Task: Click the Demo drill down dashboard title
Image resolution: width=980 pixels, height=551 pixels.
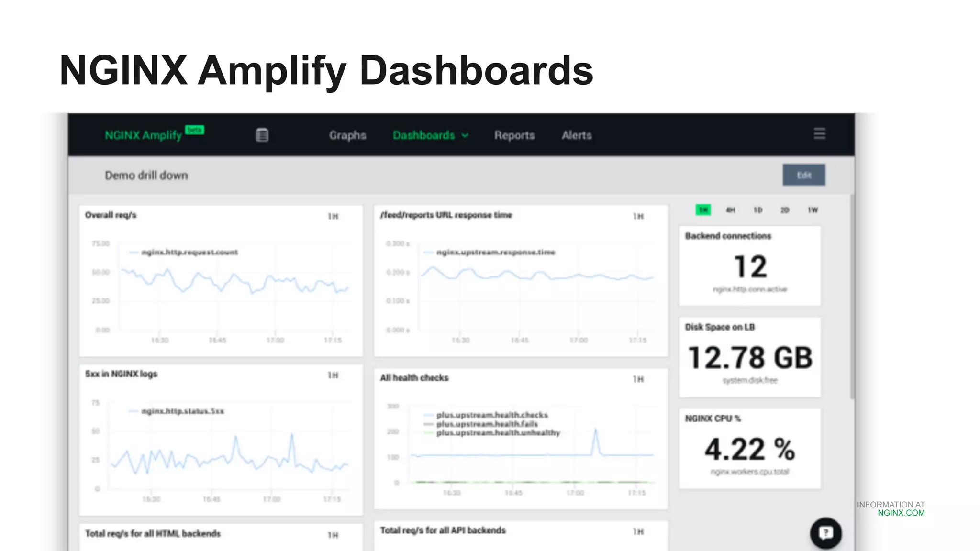Action: pos(146,176)
